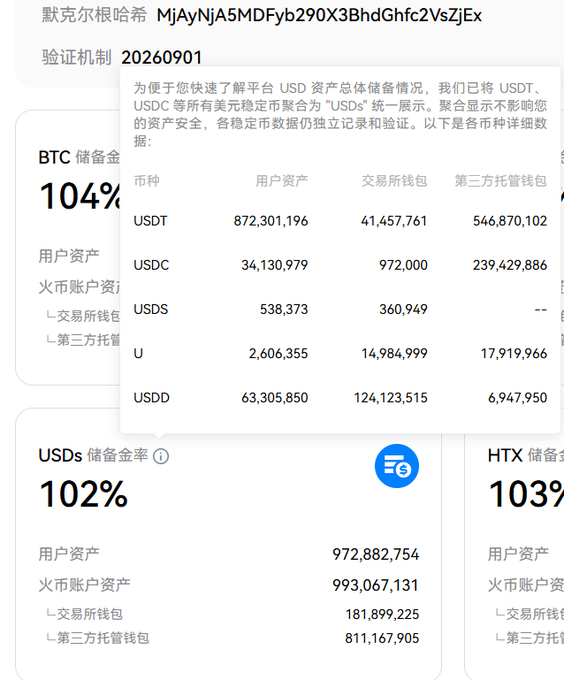Screen dimensions: 564x680
Task: Click USDC exchange wallet value 972,000
Action: pyautogui.click(x=403, y=265)
